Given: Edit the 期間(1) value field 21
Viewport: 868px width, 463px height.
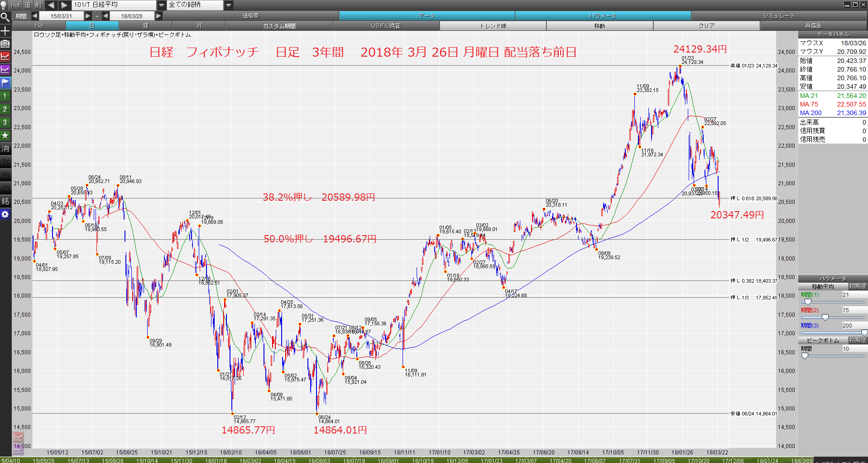Looking at the screenshot, I should (854, 295).
